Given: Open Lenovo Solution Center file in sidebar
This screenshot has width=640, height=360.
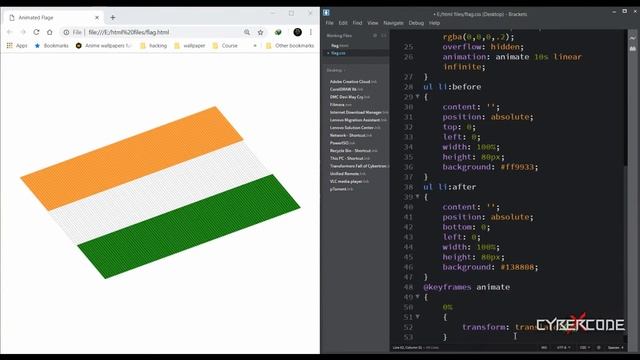Looking at the screenshot, I should click(355, 128).
